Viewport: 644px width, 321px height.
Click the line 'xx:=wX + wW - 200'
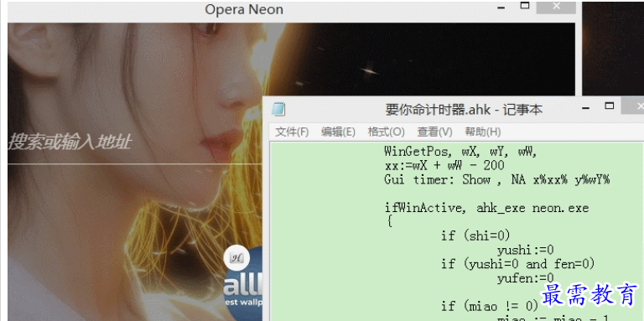(x=444, y=165)
